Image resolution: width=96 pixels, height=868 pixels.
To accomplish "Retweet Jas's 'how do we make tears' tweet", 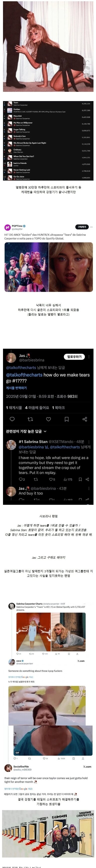I will (x=30, y=419).
